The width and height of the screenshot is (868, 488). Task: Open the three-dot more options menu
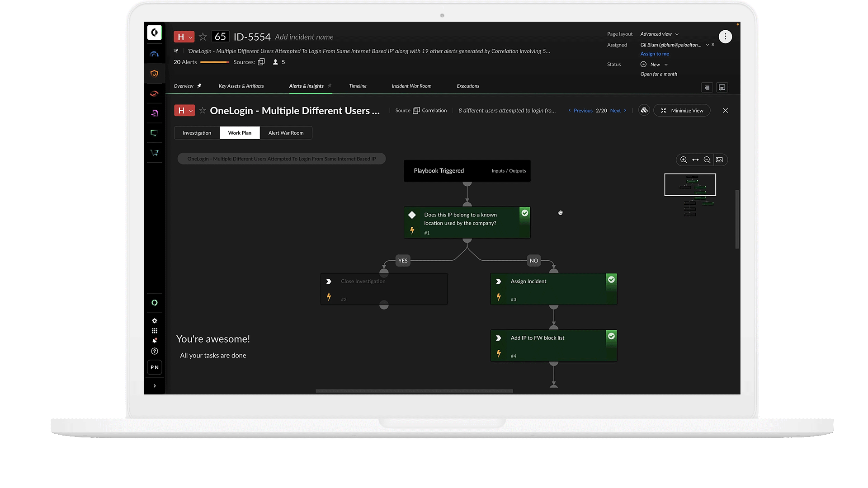point(725,37)
